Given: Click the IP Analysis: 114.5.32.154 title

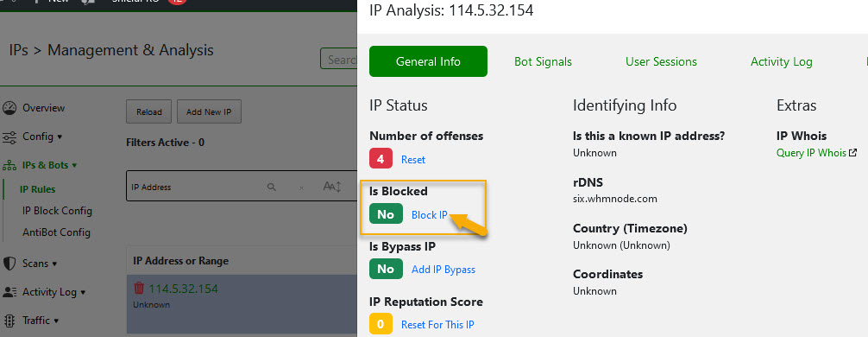Looking at the screenshot, I should click(451, 10).
